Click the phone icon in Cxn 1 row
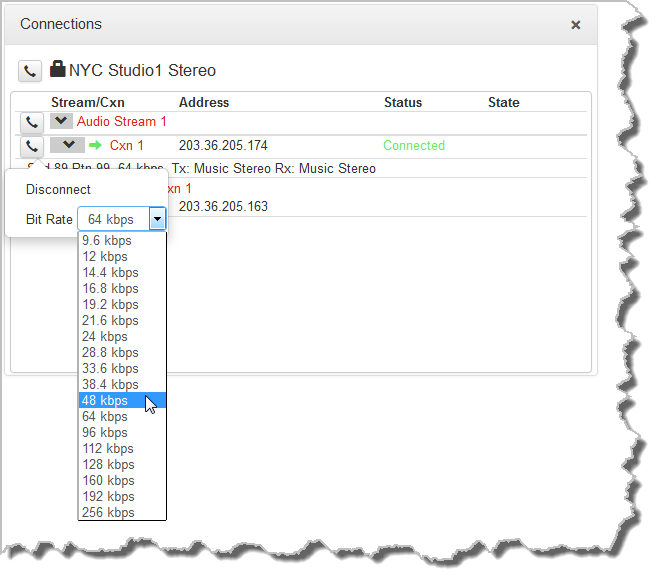The width and height of the screenshot is (663, 582). tap(32, 146)
